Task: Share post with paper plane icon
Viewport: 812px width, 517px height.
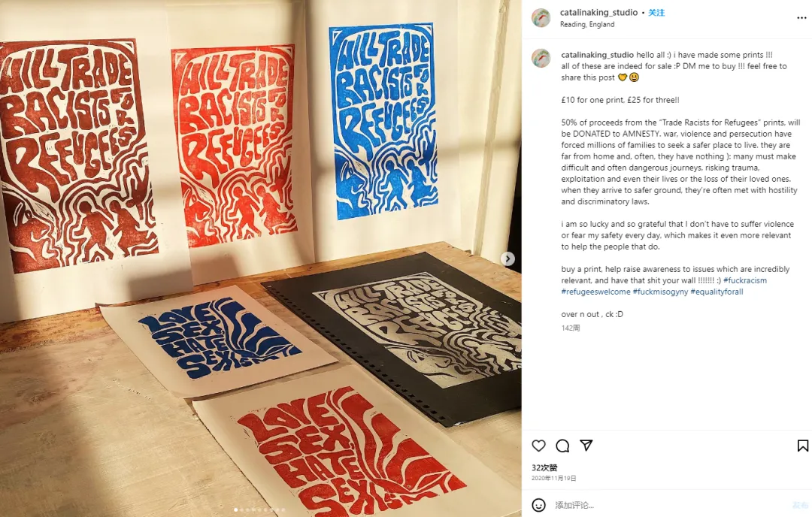Action: coord(586,446)
